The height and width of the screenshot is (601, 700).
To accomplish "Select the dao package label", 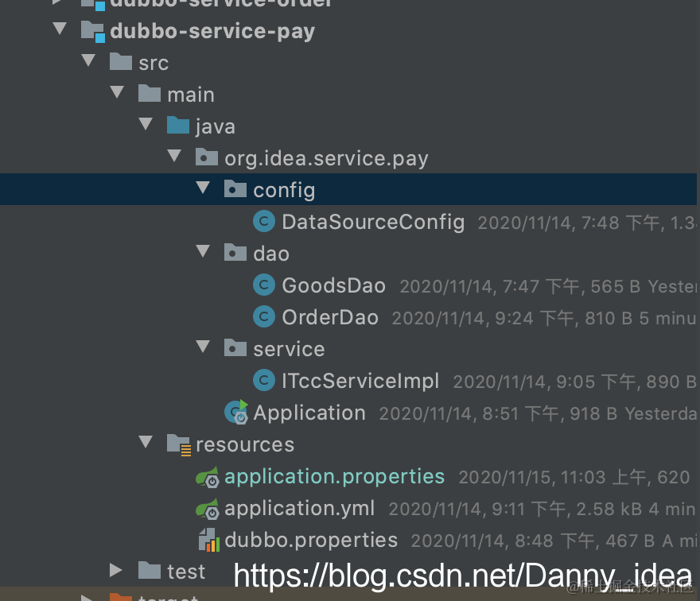I will coord(271,254).
